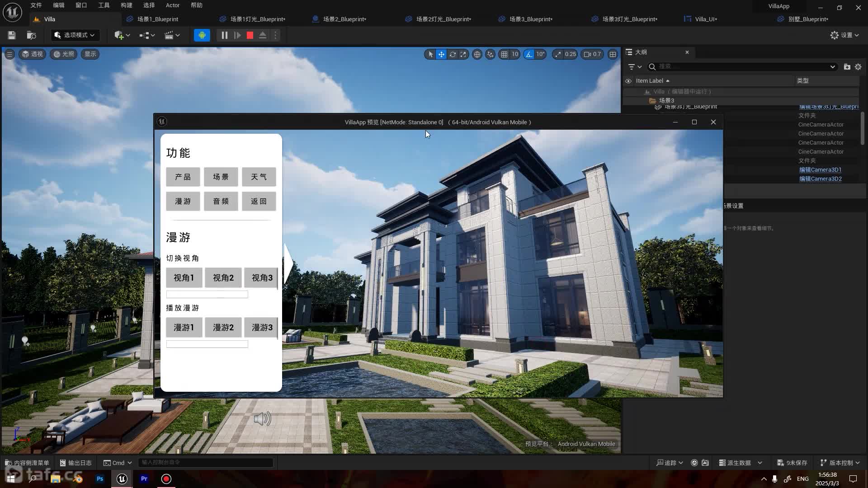This screenshot has width=868, height=488.
Task: Change grid snap value 10
Action: (x=515, y=54)
